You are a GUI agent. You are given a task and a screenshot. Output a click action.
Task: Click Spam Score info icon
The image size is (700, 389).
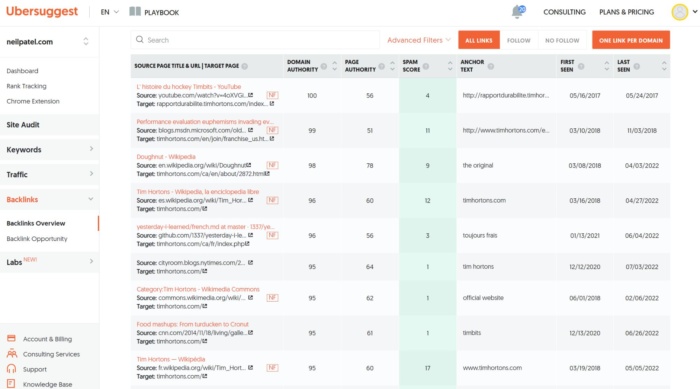[x=426, y=66]
